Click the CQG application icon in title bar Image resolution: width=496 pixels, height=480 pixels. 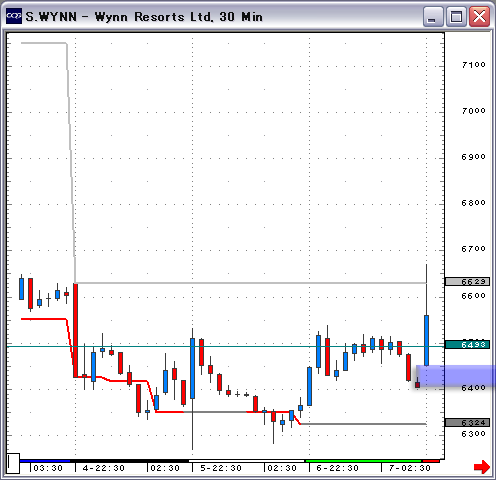(x=14, y=16)
